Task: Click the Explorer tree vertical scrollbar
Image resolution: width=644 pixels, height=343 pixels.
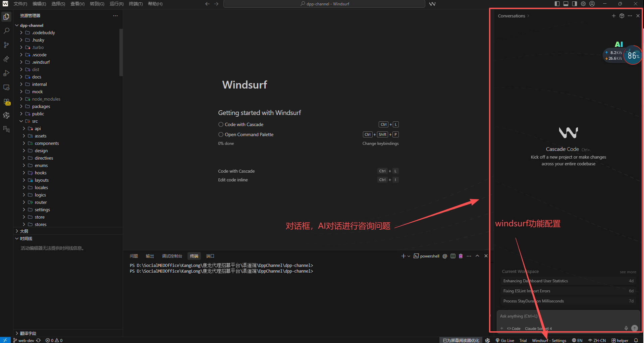Action: (121, 52)
